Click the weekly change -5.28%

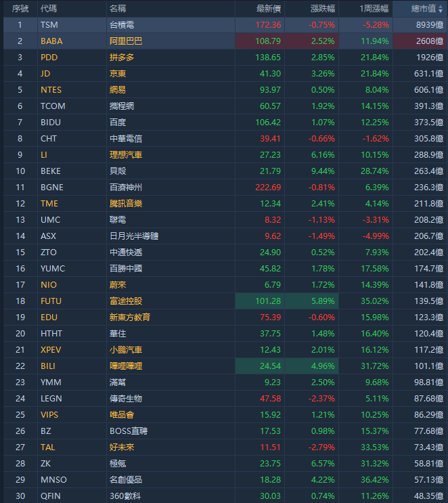coord(376,24)
